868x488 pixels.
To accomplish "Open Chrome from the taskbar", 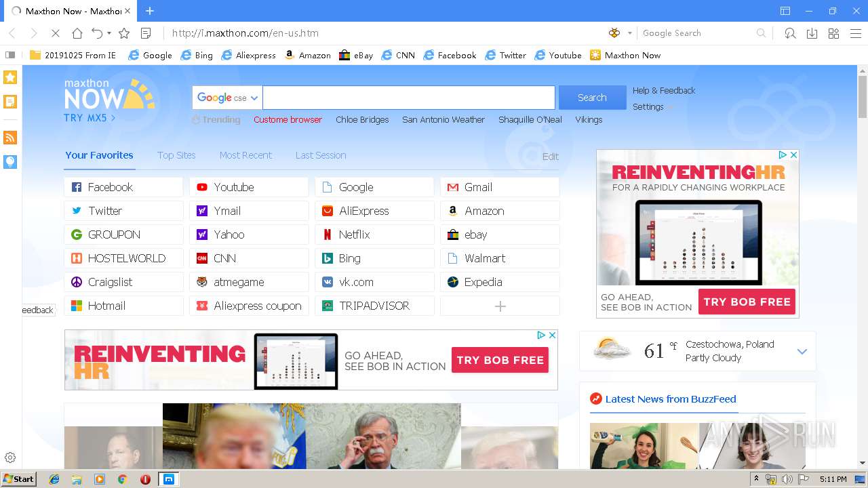I will tap(122, 479).
